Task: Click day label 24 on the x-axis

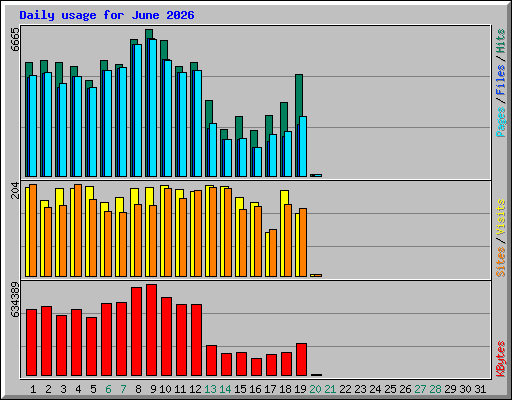Action: pos(375,389)
